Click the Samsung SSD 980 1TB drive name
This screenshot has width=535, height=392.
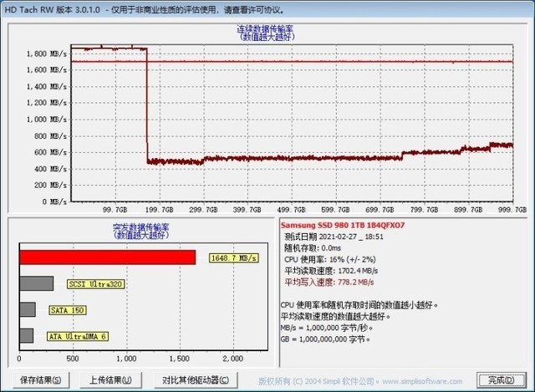coord(343,225)
